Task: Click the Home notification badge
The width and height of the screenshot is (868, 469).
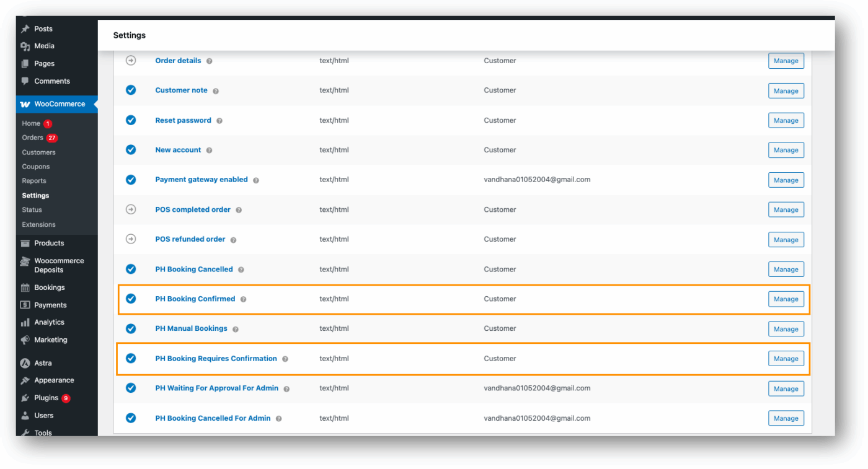Action: point(48,124)
